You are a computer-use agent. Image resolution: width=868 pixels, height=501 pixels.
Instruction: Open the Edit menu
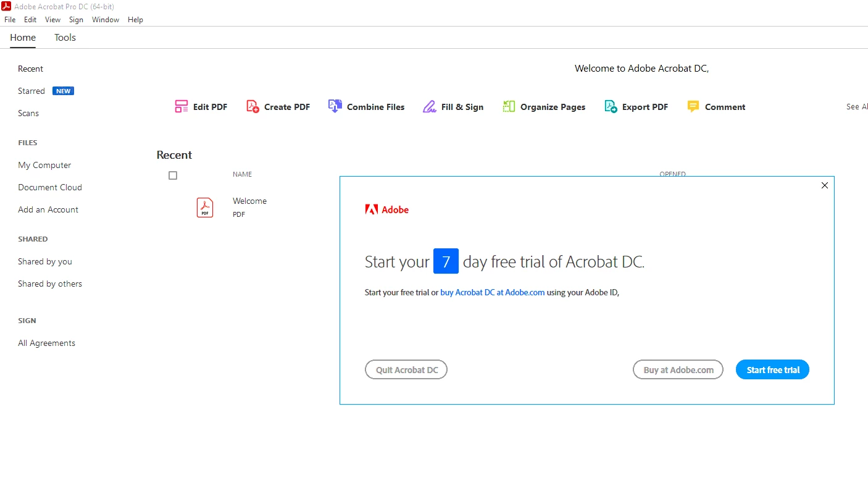coord(30,20)
